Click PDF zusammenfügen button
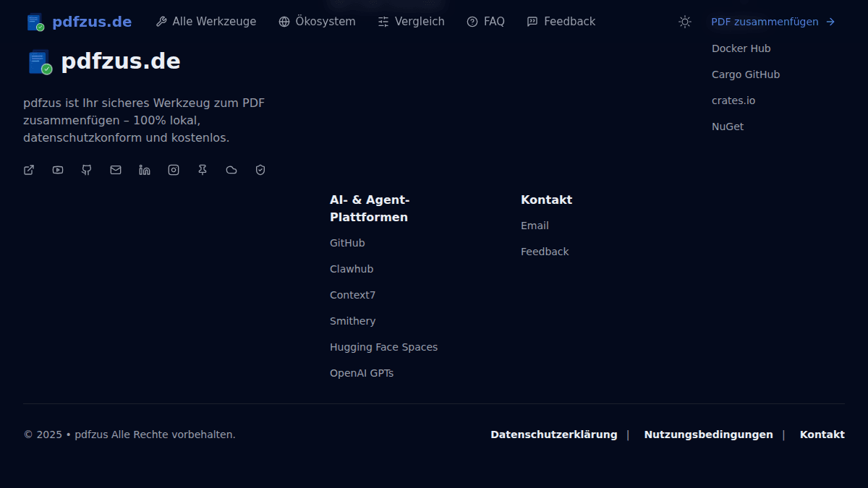The image size is (868, 488). tap(773, 22)
